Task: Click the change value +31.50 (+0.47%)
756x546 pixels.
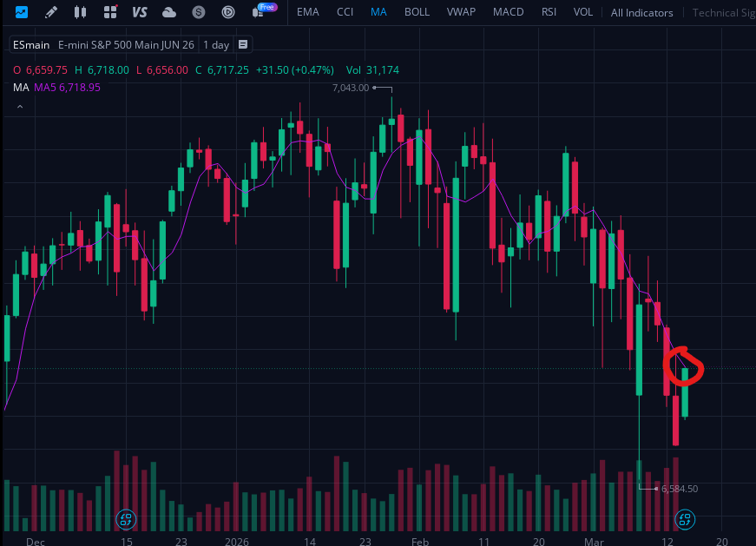Action: (x=294, y=70)
